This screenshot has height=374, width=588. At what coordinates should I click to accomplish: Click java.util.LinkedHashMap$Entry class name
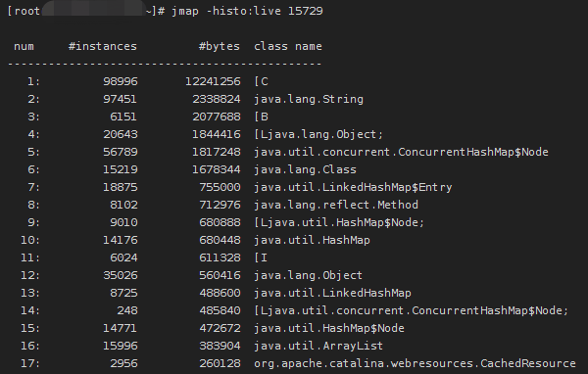[353, 187]
